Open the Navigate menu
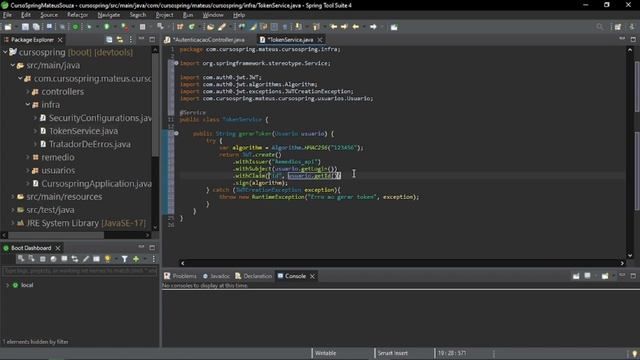Screen dimensions: 640x360 pyautogui.click(x=109, y=15)
